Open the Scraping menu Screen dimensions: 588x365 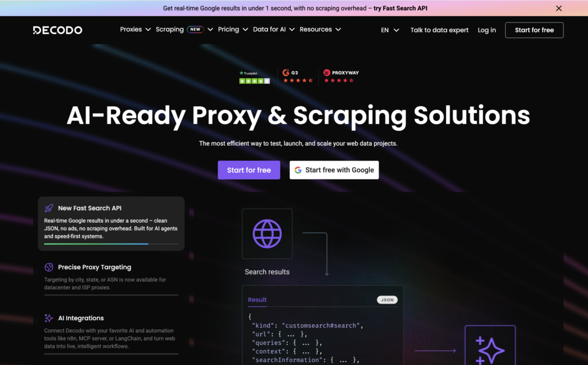[169, 29]
